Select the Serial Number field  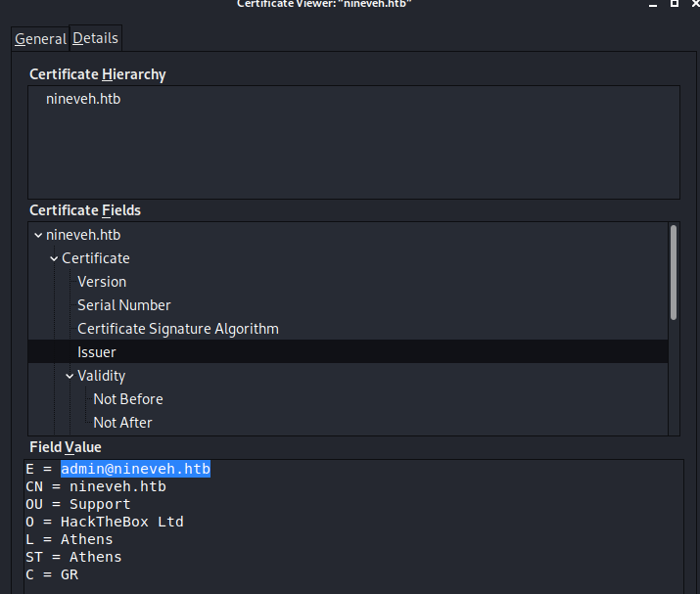pyautogui.click(x=124, y=305)
